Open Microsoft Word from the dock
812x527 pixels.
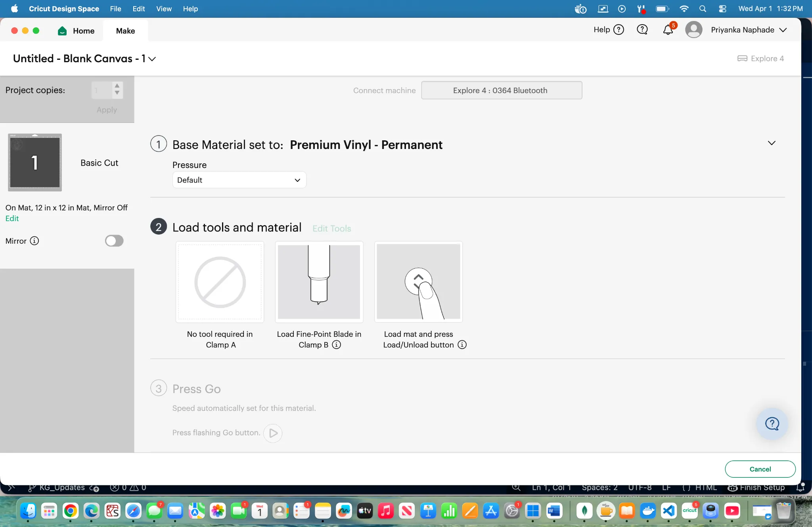(553, 511)
